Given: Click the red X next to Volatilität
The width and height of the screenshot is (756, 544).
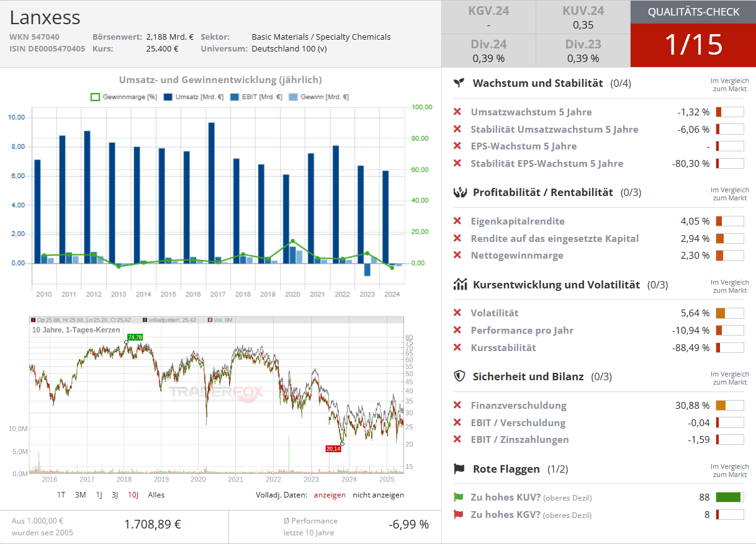Looking at the screenshot, I should [457, 313].
